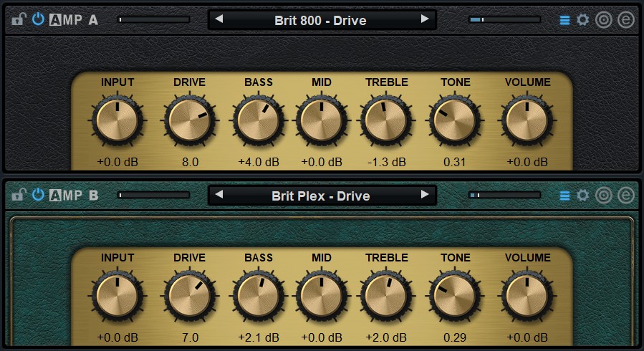Click the AMP B label

click(74, 195)
